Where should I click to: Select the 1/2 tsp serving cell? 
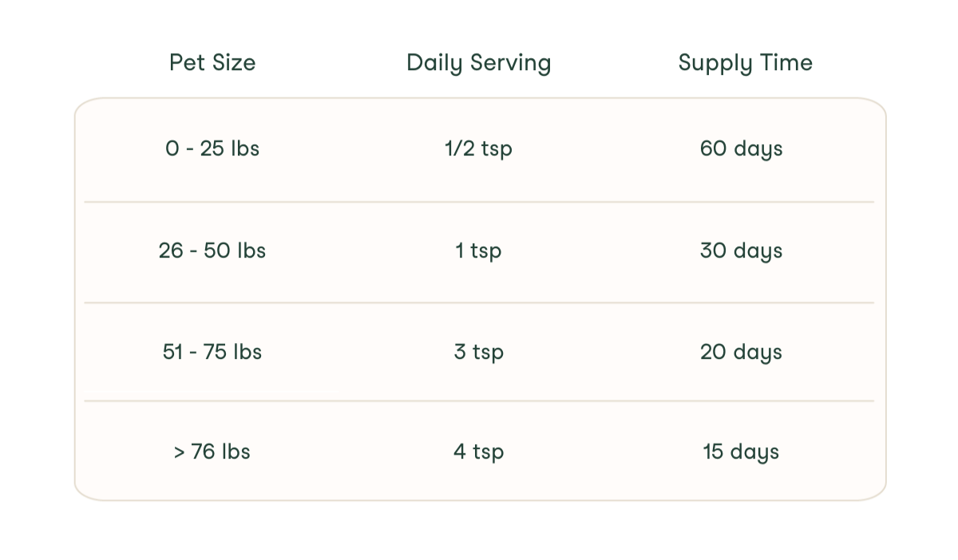478,149
